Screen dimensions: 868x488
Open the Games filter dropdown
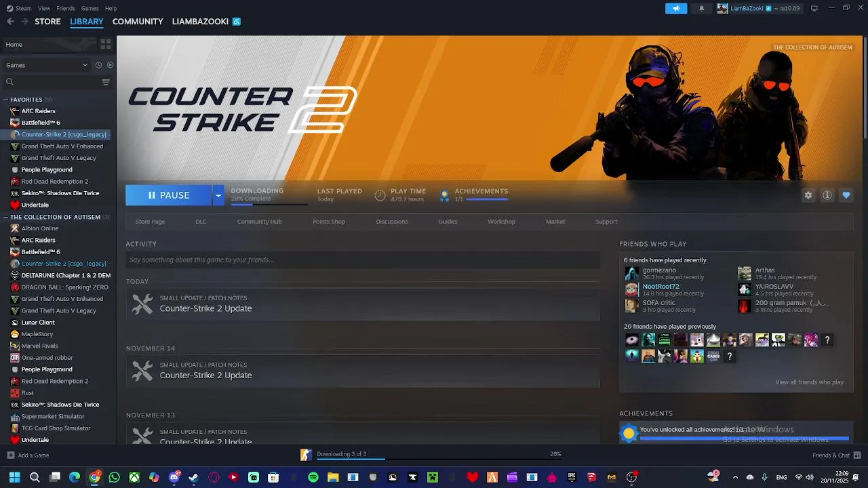47,65
